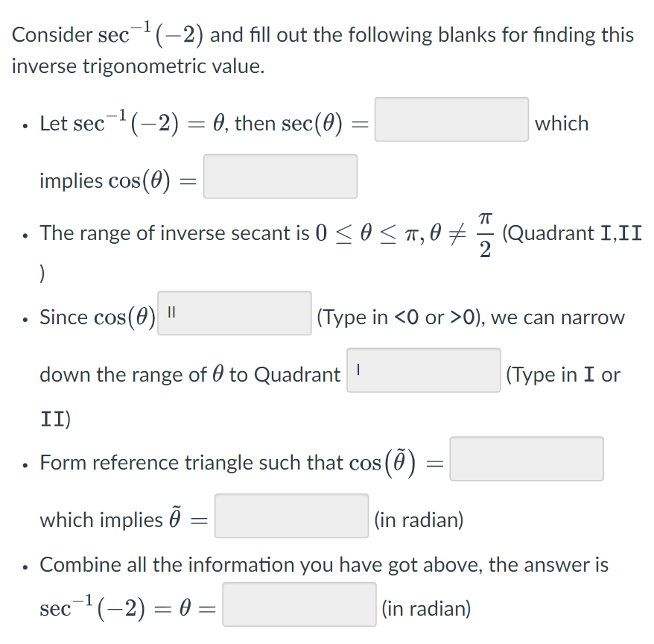Focus the answer field in the last bullet
654x644 pixels.
pyautogui.click(x=300, y=602)
